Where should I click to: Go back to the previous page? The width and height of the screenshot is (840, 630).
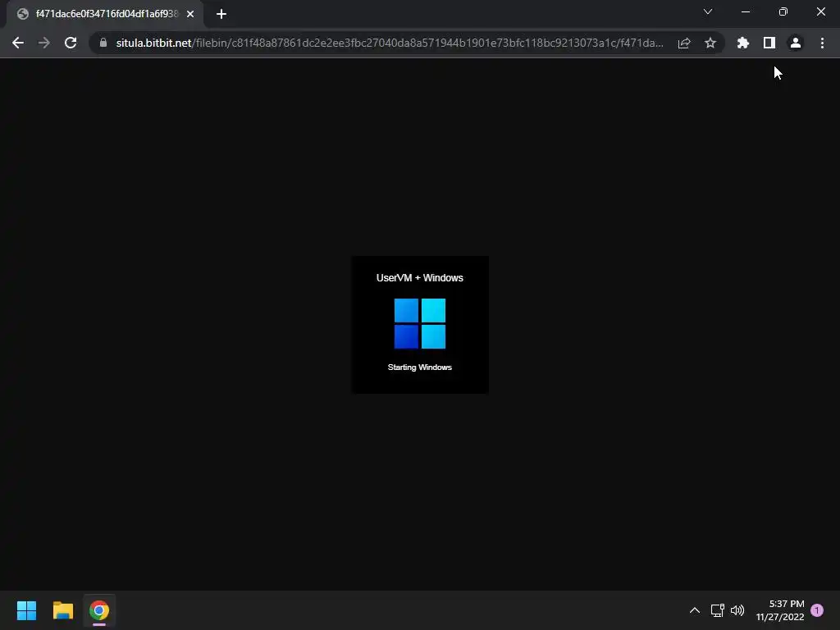[x=18, y=43]
